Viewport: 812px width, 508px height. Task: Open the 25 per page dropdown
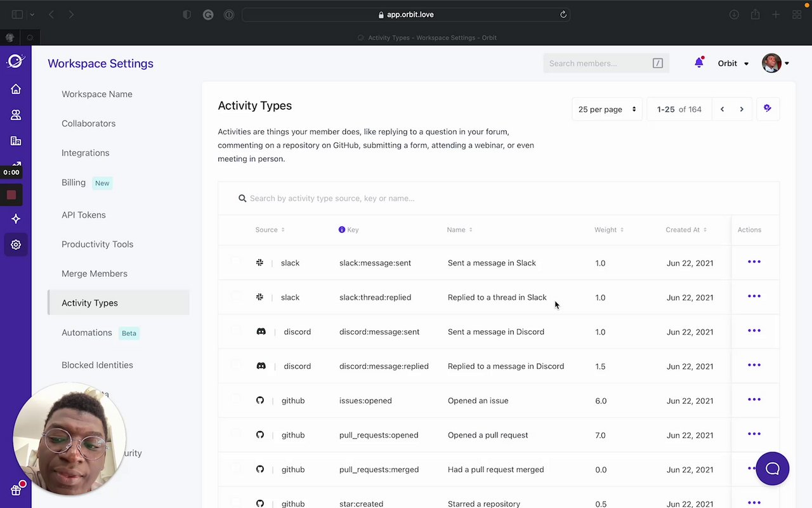tap(607, 109)
